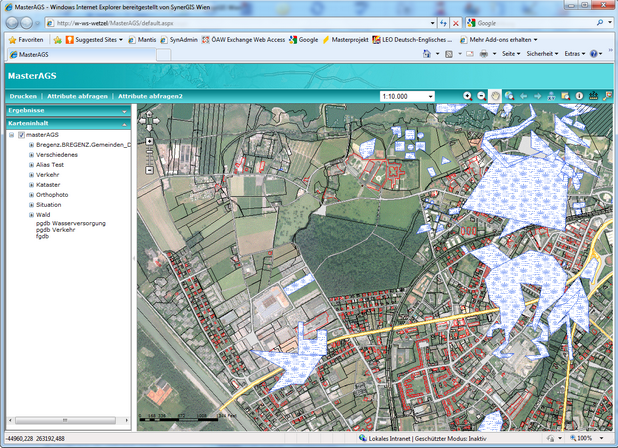618x448 pixels.
Task: Select the pgdb Wasserversorgung layer entry
Action: point(71,223)
